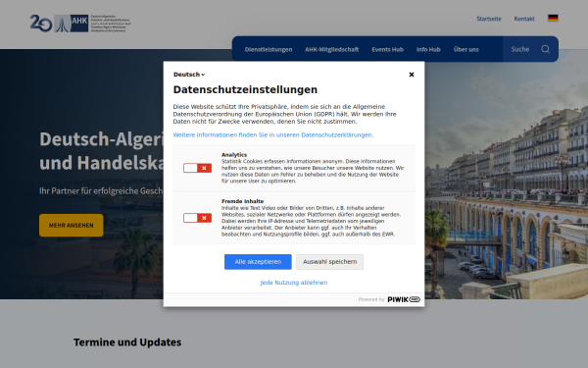This screenshot has height=368, width=588.
Task: Toggle the Fremde Inhalte consent switch
Action: pos(197,218)
